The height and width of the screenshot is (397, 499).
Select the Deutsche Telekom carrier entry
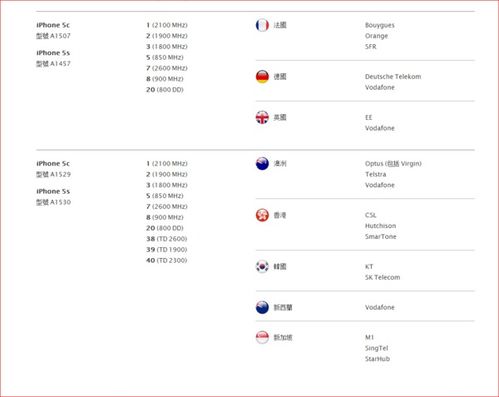pos(393,77)
